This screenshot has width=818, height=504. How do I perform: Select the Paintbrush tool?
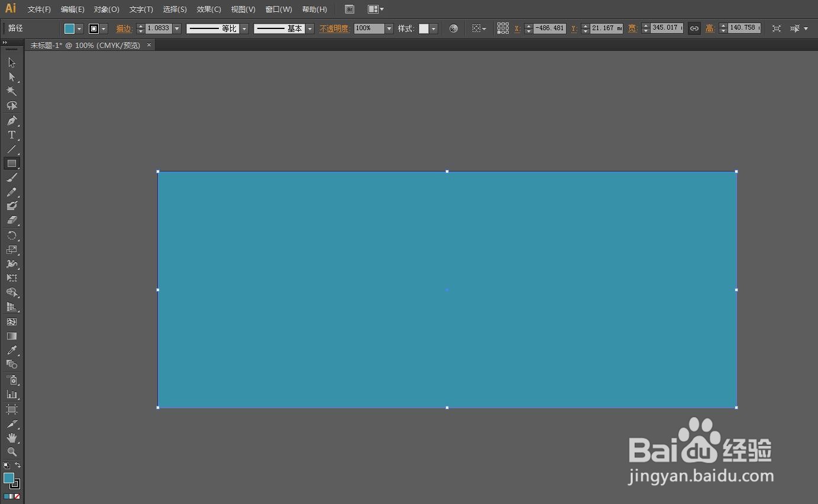(11, 177)
